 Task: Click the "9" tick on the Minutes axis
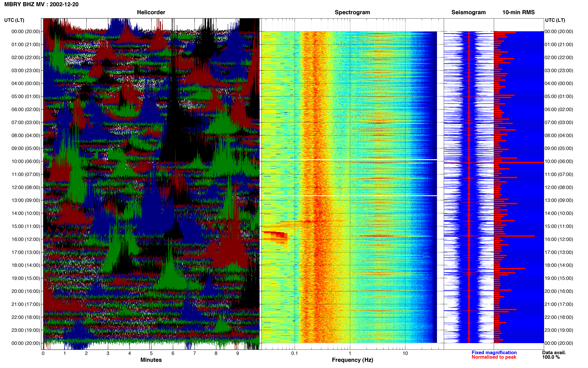238,353
